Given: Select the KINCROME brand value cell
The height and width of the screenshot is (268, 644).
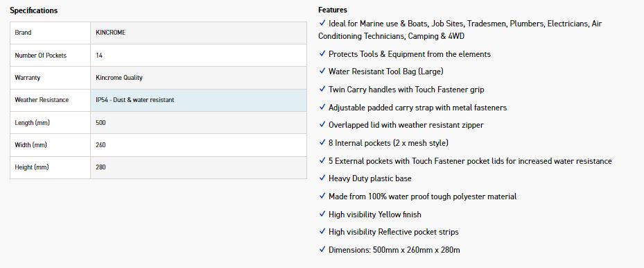Looking at the screenshot, I should click(198, 33).
